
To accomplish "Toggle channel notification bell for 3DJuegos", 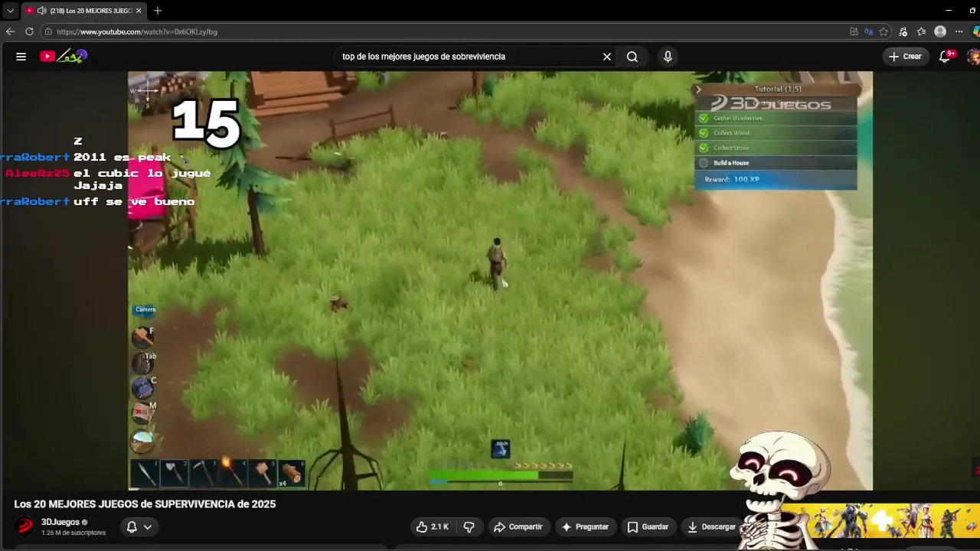I will [132, 527].
